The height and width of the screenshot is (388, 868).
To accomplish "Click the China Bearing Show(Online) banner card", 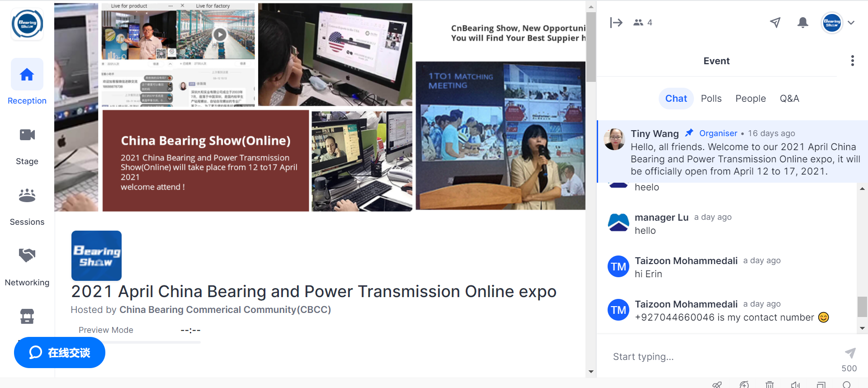I will click(206, 161).
